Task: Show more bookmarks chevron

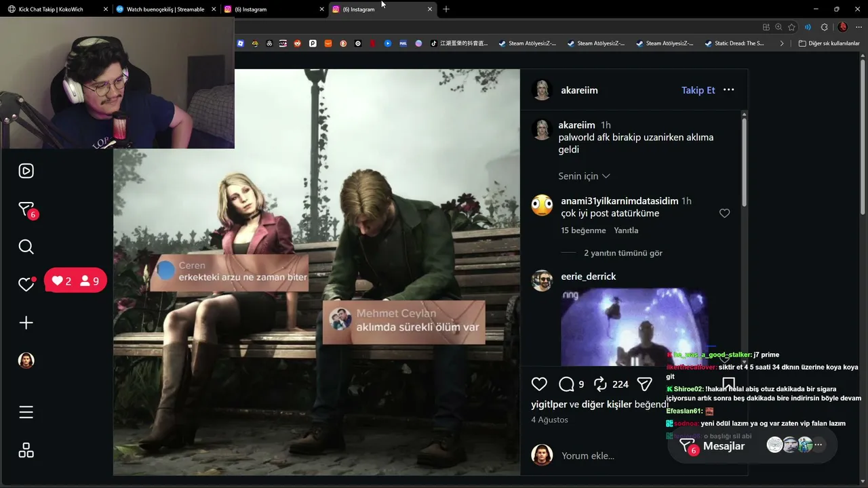Action: [781, 43]
